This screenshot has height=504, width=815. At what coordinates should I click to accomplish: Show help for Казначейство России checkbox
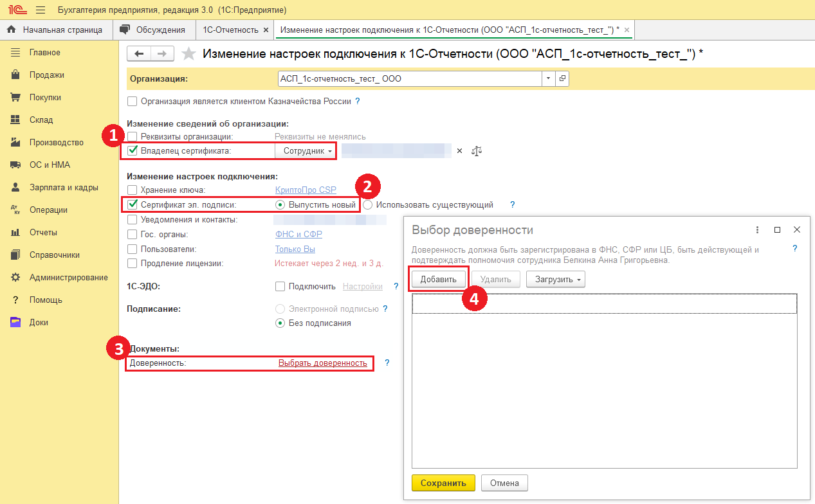click(358, 101)
